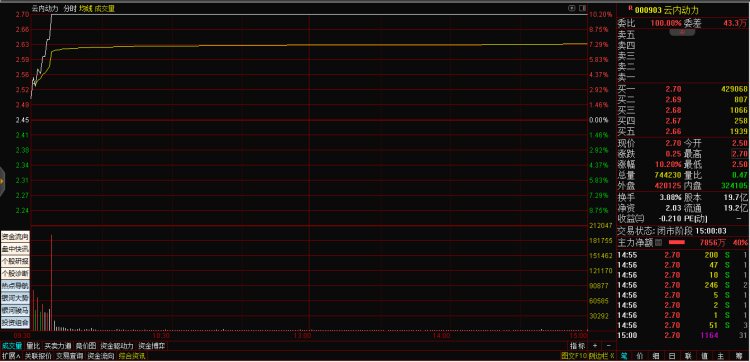Viewport: 750px width, 362px height.
Task: Select the 笔 tab in the bottom-right strip
Action: 624,355
